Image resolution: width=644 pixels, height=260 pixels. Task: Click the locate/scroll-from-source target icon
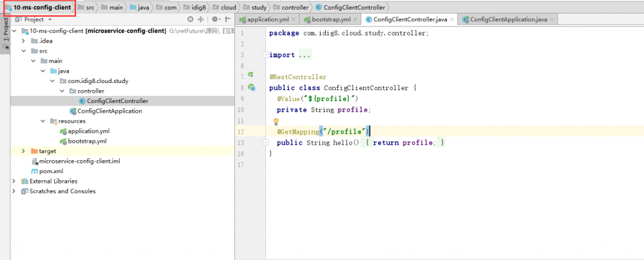(x=189, y=19)
